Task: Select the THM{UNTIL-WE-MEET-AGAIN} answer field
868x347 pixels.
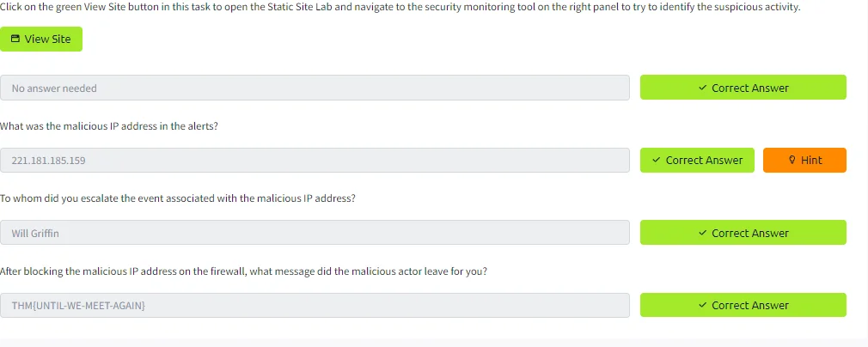Action: (315, 306)
